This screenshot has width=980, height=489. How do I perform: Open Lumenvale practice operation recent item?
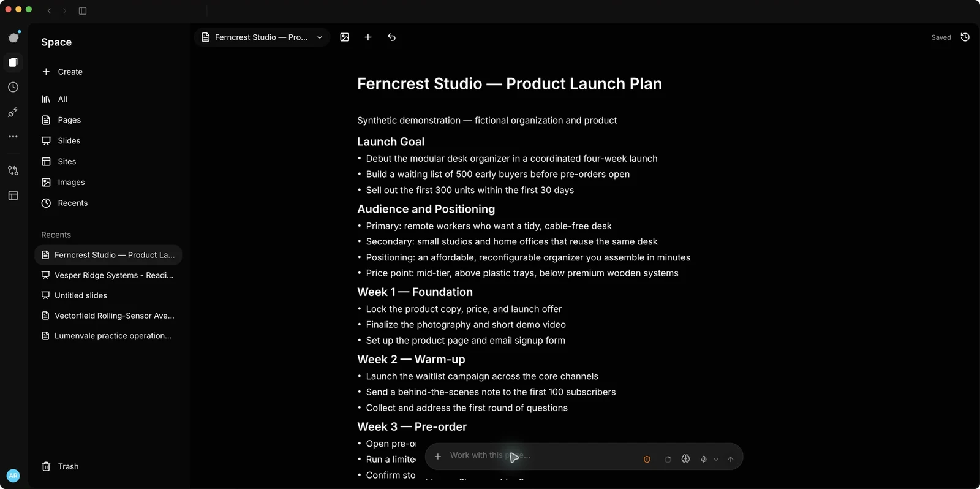pyautogui.click(x=108, y=336)
